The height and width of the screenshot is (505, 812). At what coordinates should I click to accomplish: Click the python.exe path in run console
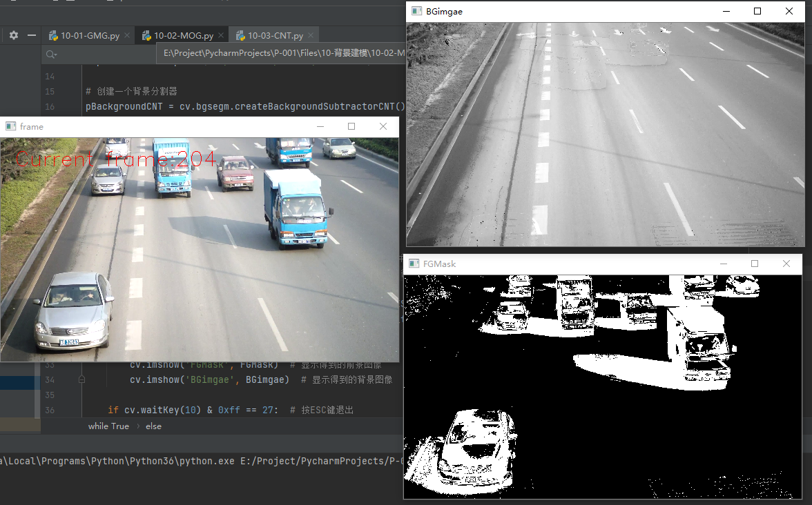coord(117,461)
